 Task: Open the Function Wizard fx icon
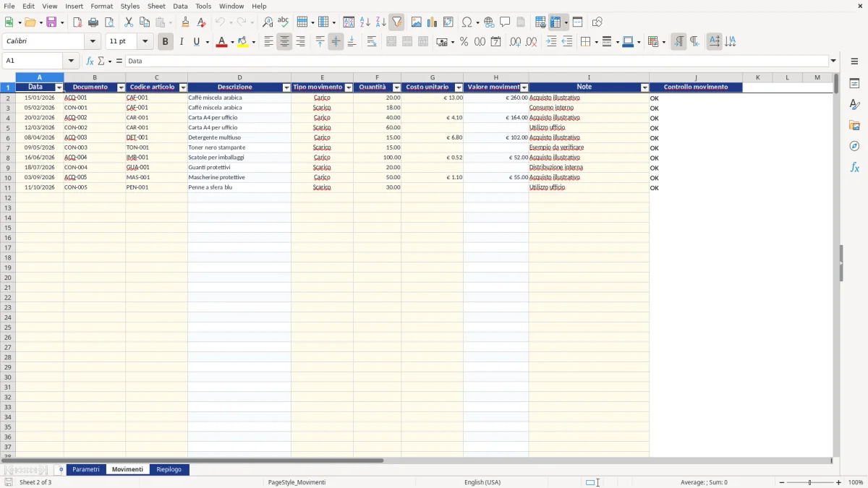(90, 61)
